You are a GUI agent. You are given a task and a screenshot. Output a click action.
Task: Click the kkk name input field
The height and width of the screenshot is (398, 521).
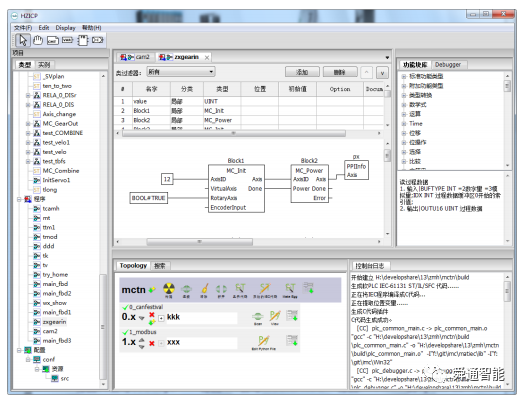click(201, 317)
